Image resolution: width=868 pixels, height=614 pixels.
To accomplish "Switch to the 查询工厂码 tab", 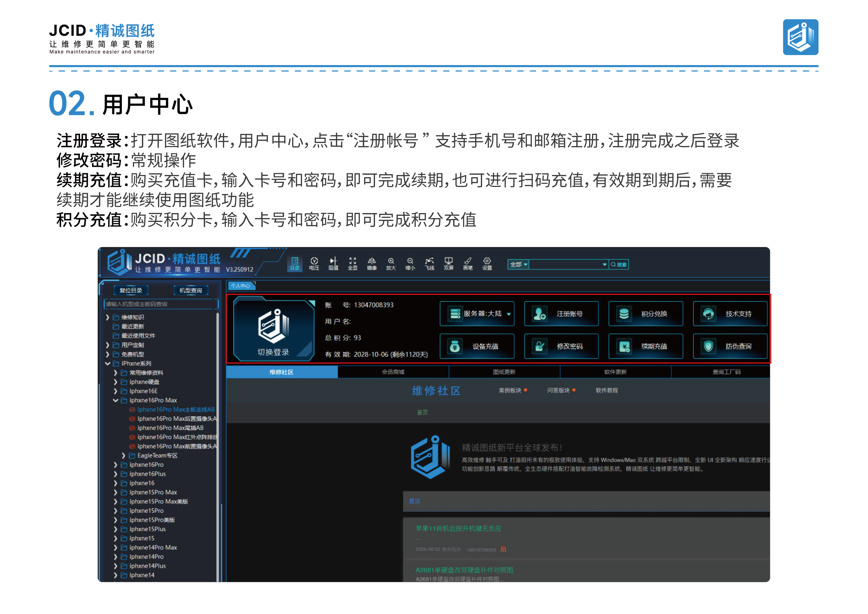I will [721, 372].
